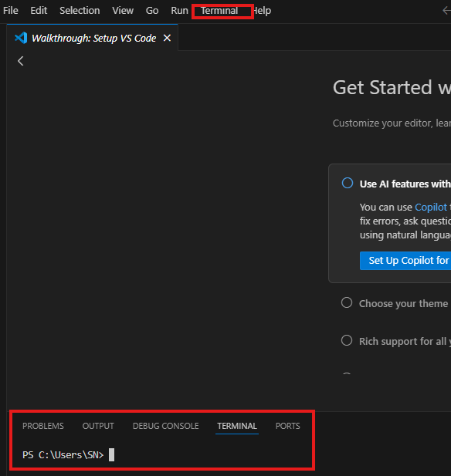
Task: Switch to the PROBLEMS panel tab
Action: click(43, 426)
